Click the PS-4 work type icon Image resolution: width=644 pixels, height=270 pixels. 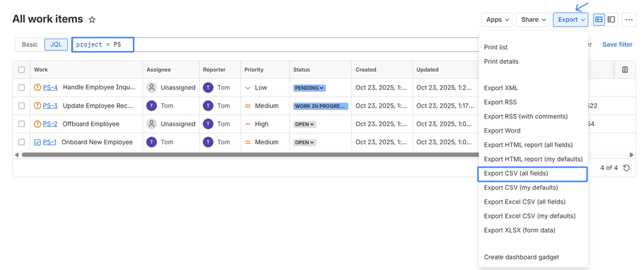37,88
